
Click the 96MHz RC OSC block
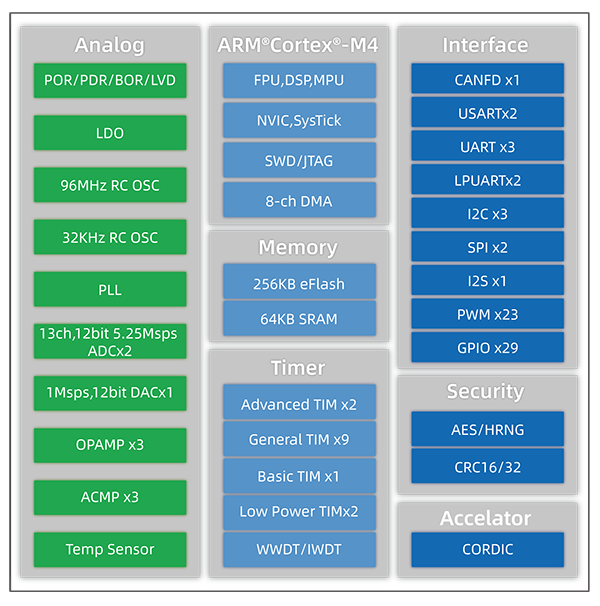point(110,185)
